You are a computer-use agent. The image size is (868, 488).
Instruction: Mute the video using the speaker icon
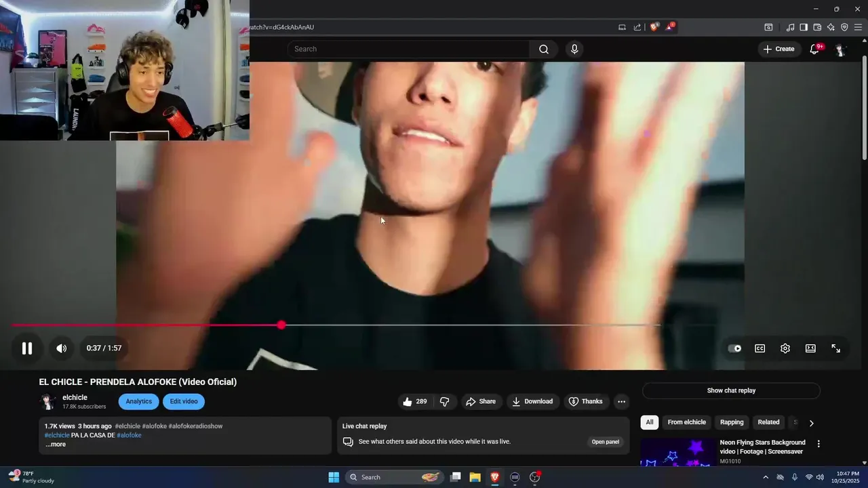pyautogui.click(x=61, y=348)
